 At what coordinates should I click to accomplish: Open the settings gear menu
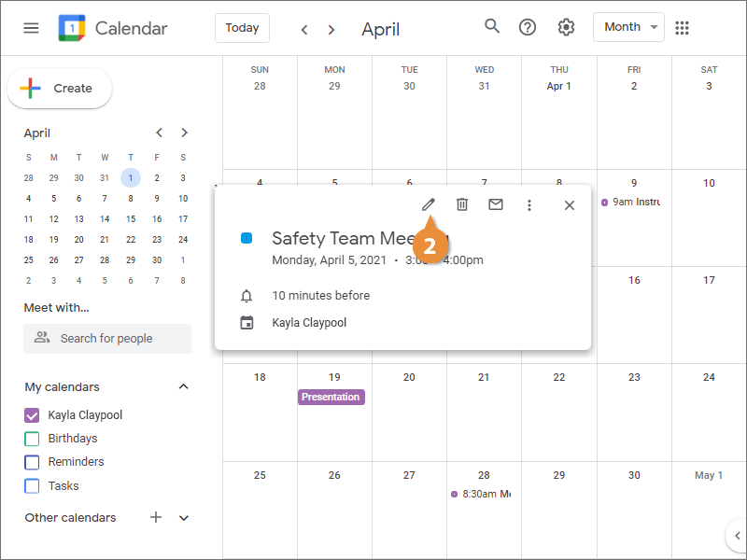click(566, 27)
